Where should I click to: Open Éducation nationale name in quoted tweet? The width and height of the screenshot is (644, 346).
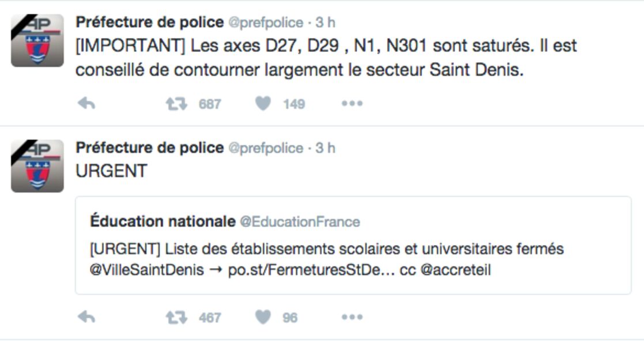pos(163,221)
